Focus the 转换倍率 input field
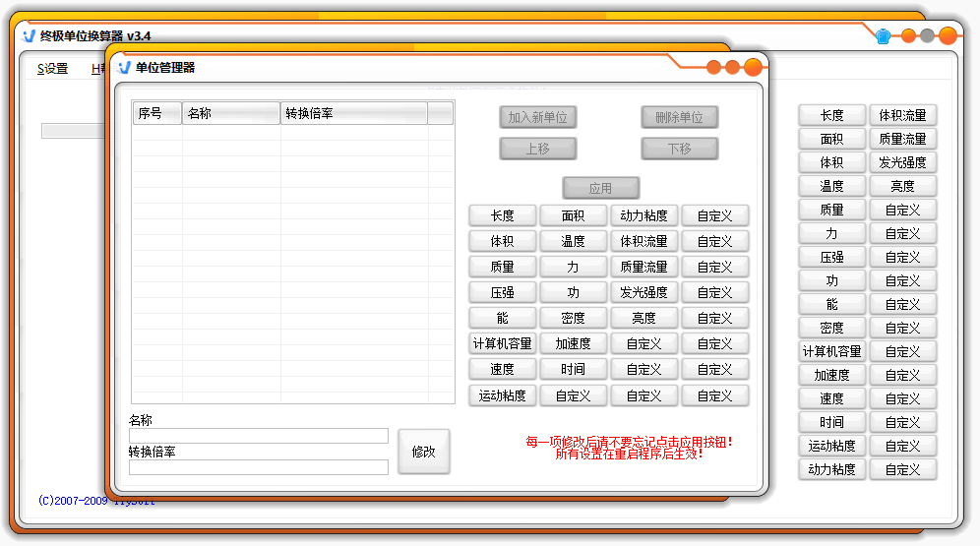This screenshot has height=546, width=980. click(x=259, y=467)
